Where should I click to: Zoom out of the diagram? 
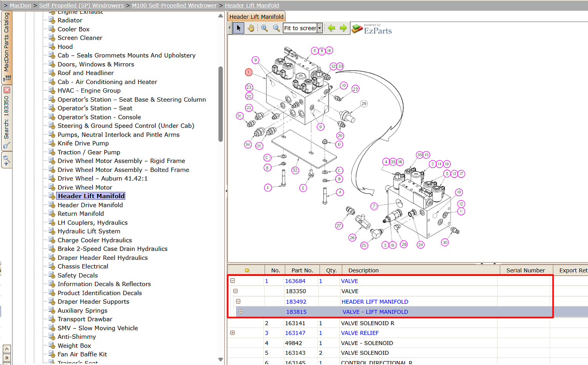276,28
